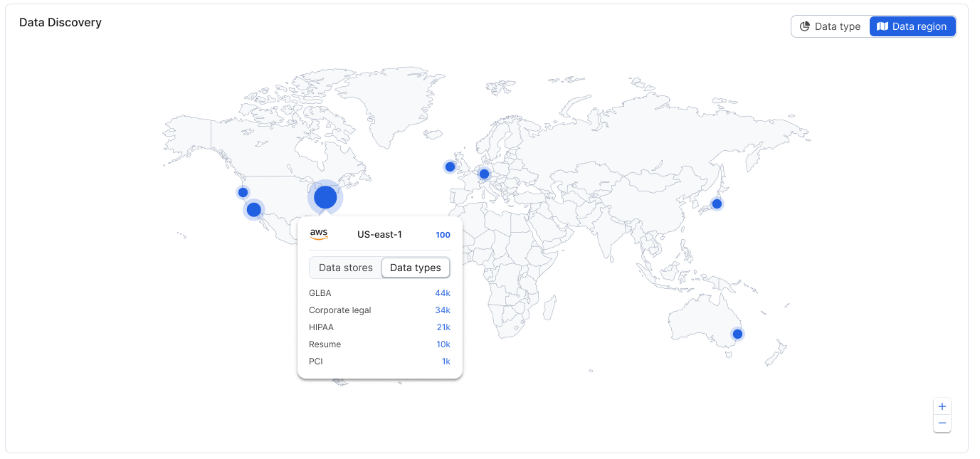Zoom out with the minus button
Image resolution: width=980 pixels, height=459 pixels.
[942, 423]
